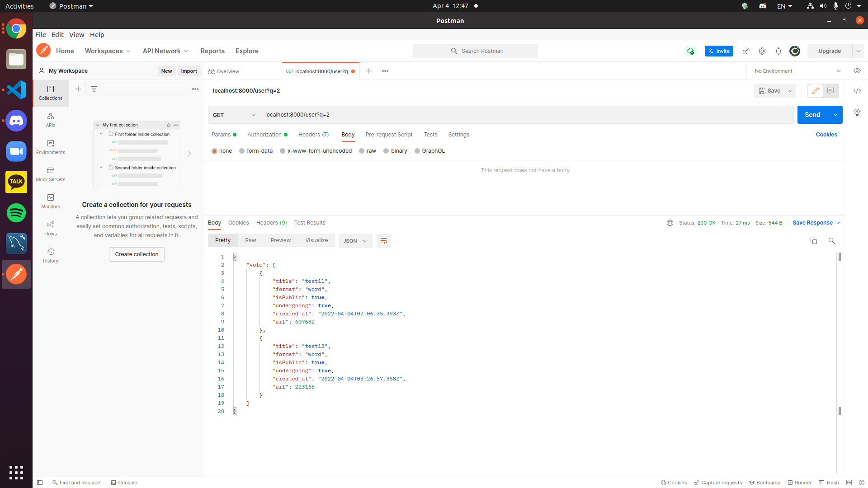868x488 pixels.
Task: Select the binary body type radio
Action: click(387, 151)
